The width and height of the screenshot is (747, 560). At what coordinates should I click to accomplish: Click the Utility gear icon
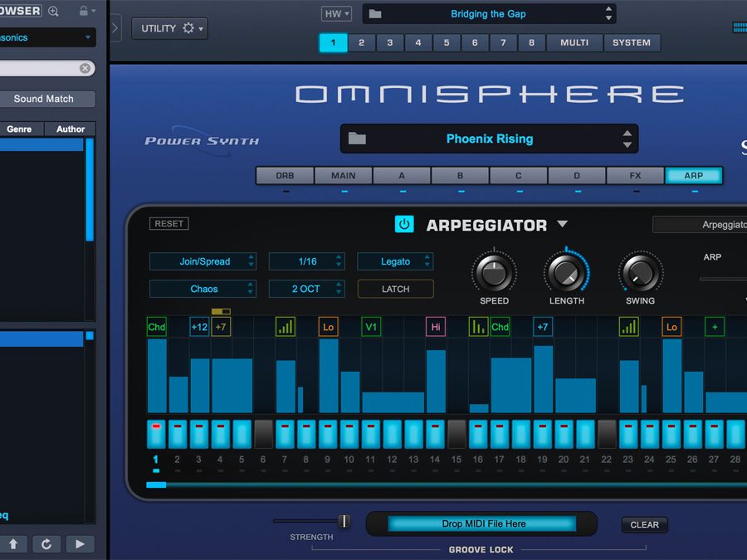(x=188, y=28)
